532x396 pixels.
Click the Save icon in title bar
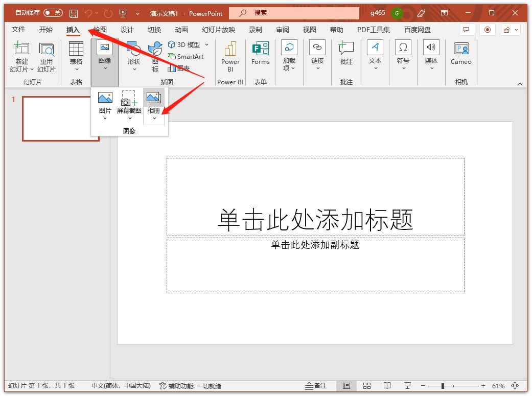pyautogui.click(x=74, y=13)
